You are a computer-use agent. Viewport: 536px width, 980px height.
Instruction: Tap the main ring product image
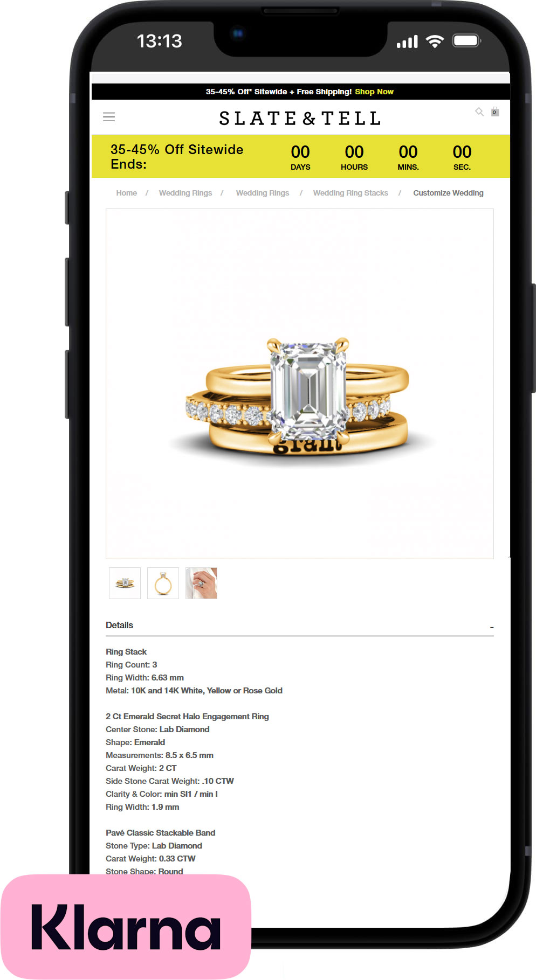pos(300,384)
